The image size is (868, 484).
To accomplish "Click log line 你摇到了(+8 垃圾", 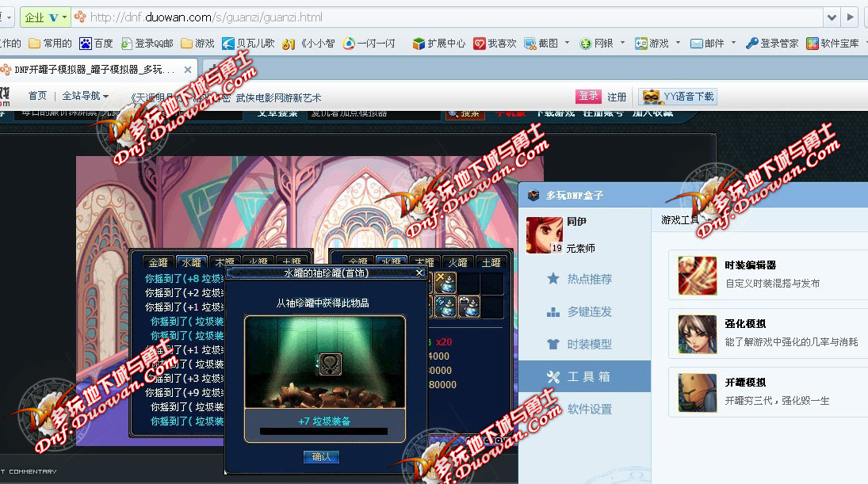I will (x=184, y=279).
